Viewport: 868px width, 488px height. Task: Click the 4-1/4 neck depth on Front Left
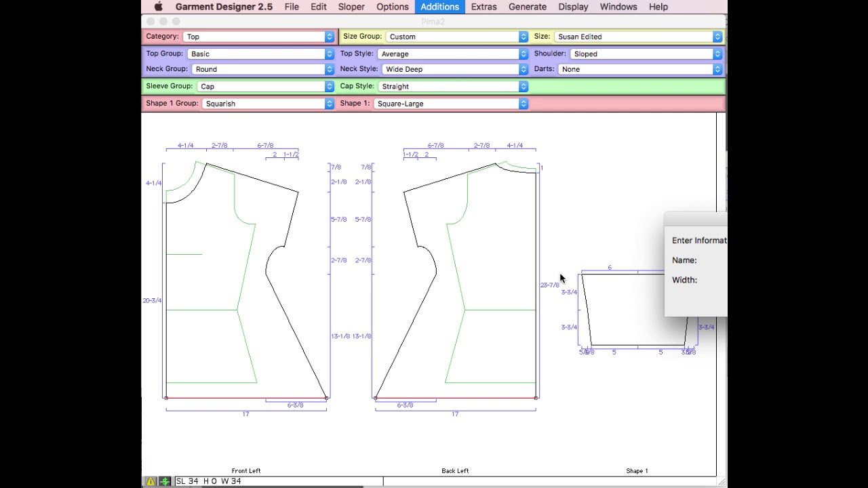point(153,183)
